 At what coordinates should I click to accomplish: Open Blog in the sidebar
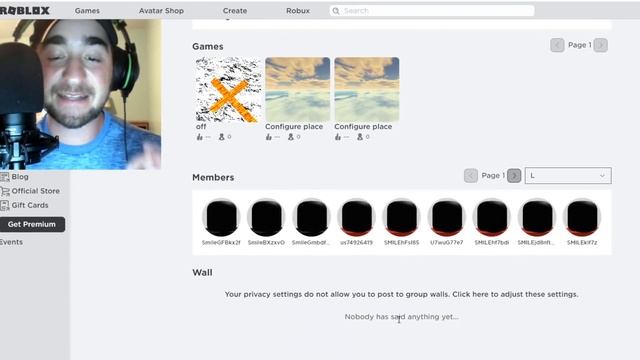[x=20, y=177]
